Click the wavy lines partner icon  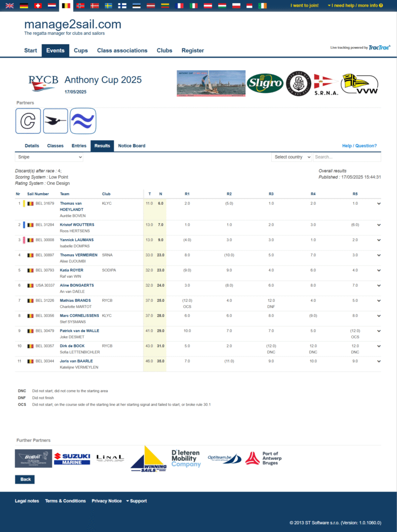click(x=83, y=121)
